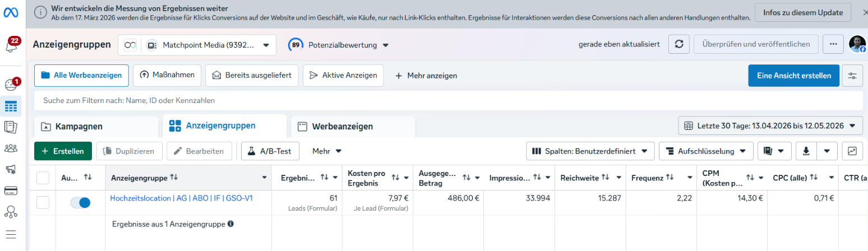The image size is (868, 251).
Task: Click the Eine Ansicht erstellen button
Action: pos(793,75)
